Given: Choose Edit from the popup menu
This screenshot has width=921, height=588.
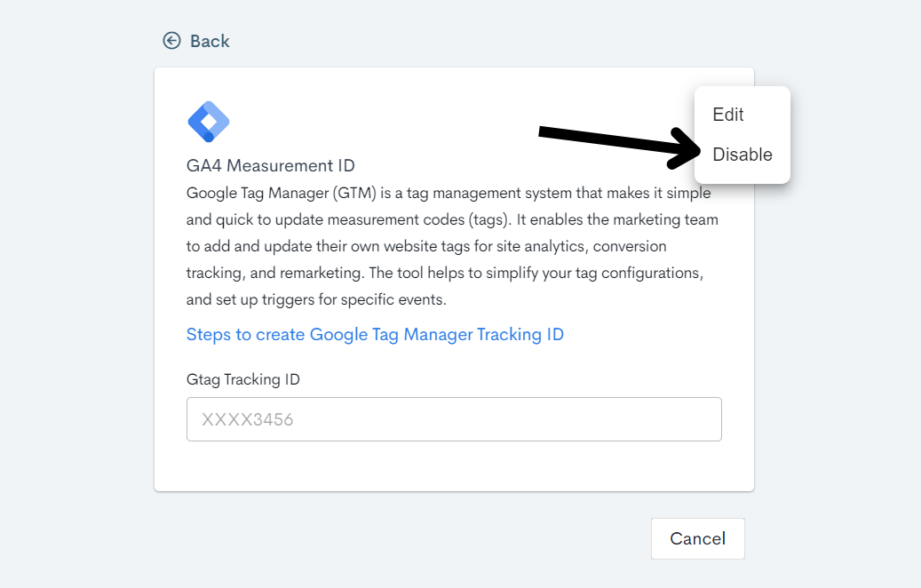Looking at the screenshot, I should (x=727, y=115).
